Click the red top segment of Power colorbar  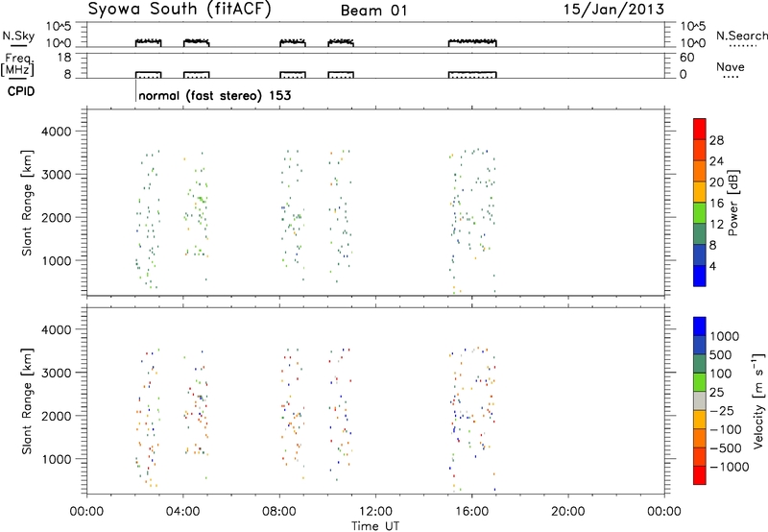click(700, 129)
